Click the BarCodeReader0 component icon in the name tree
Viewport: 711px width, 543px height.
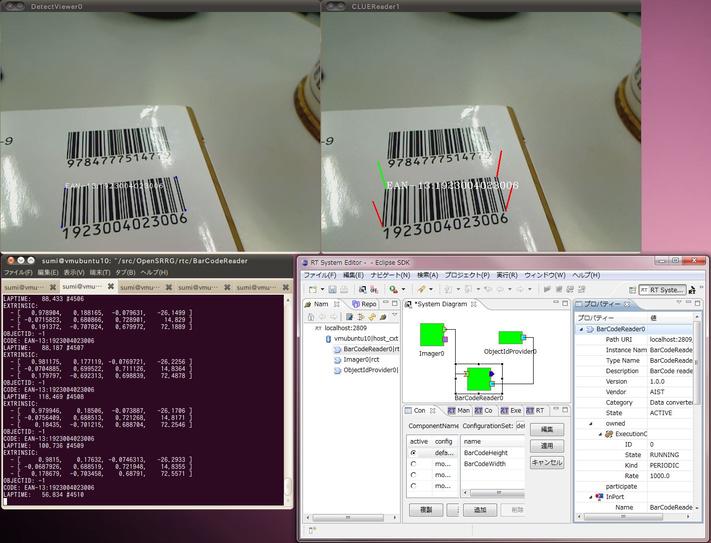point(337,349)
